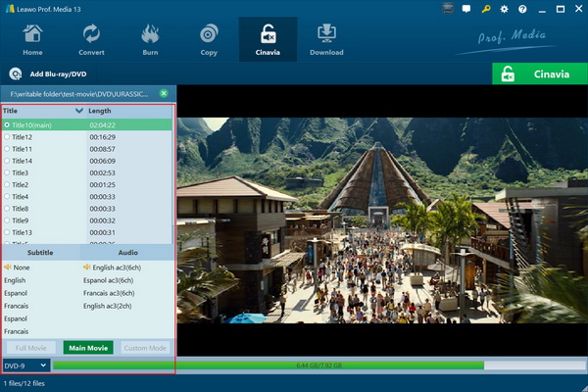588x392 pixels.
Task: Switch to the Audio tab header
Action: click(x=127, y=253)
